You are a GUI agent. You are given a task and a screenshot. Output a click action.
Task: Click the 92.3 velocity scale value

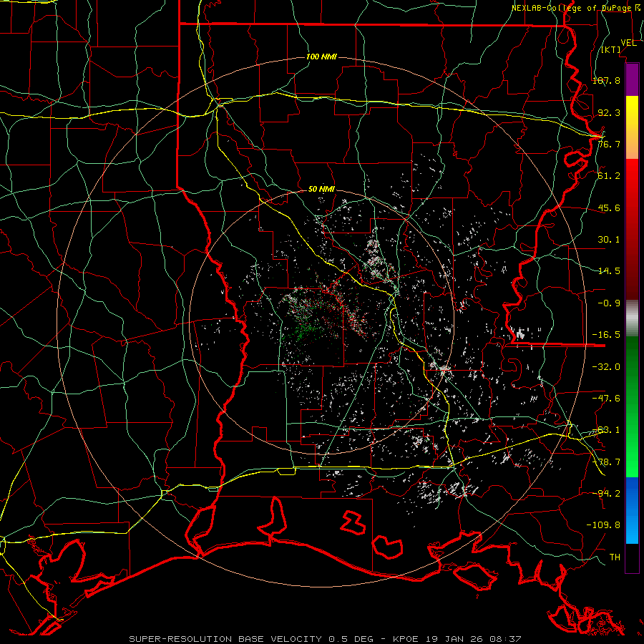609,112
